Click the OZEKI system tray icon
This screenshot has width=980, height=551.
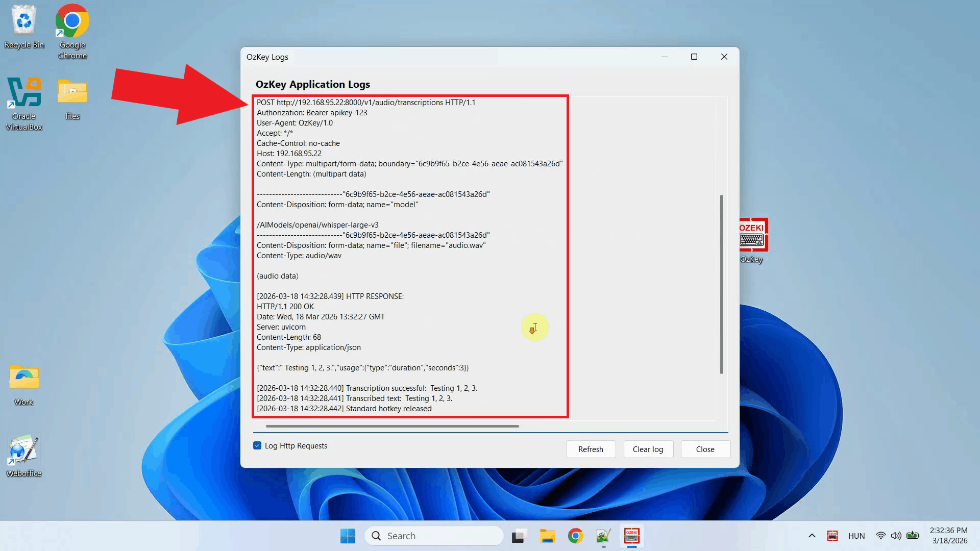832,536
